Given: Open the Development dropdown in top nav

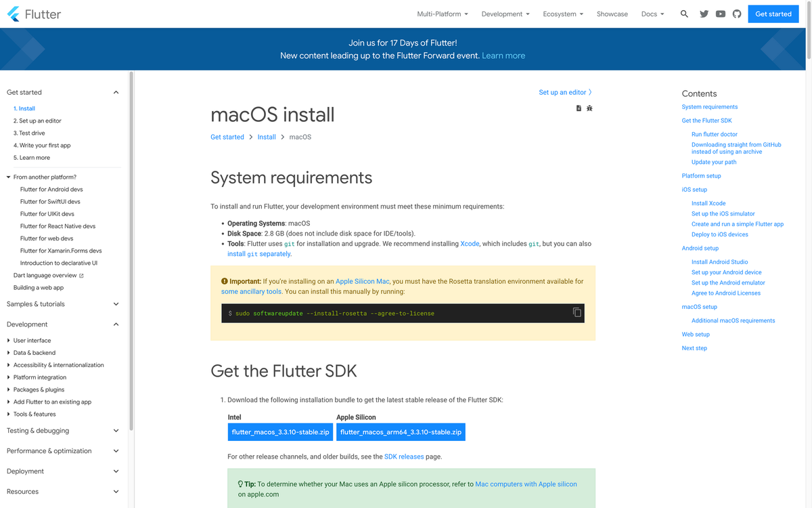Looking at the screenshot, I should [x=505, y=14].
